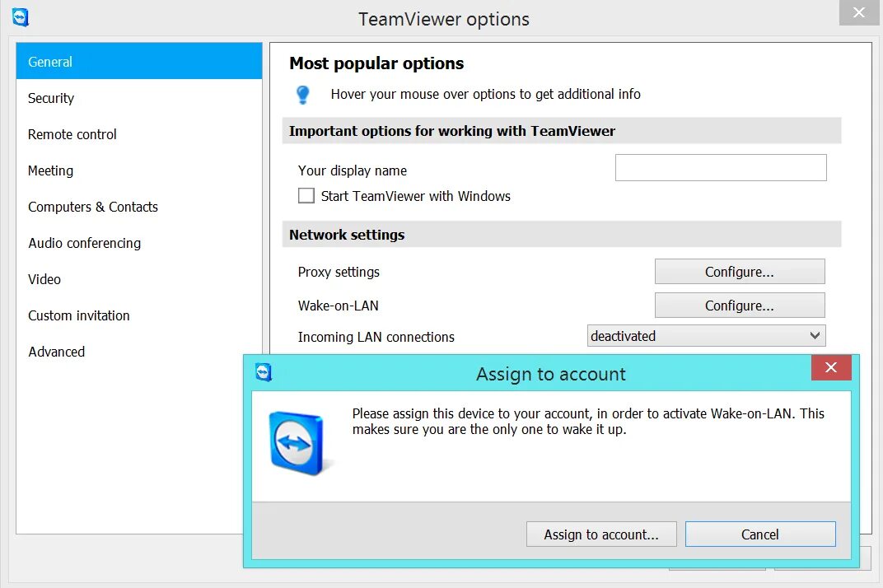Close the TeamViewer options window

(x=859, y=12)
